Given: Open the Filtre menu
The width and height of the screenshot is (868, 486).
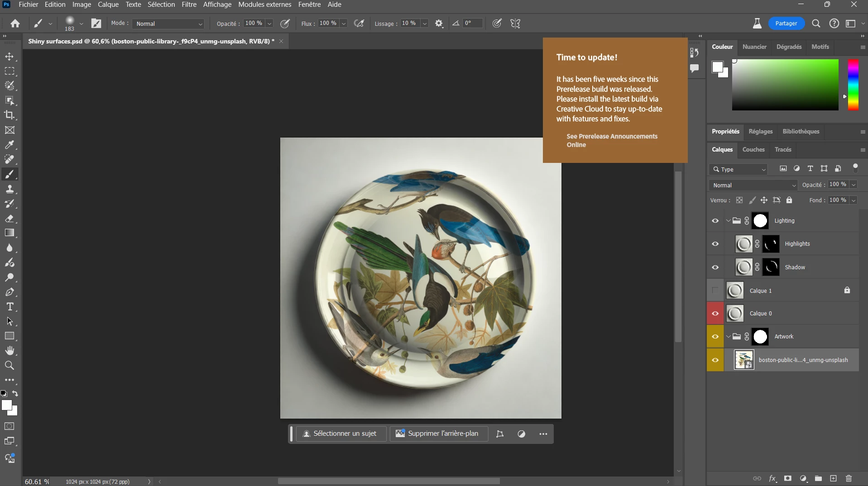Looking at the screenshot, I should click(x=189, y=5).
